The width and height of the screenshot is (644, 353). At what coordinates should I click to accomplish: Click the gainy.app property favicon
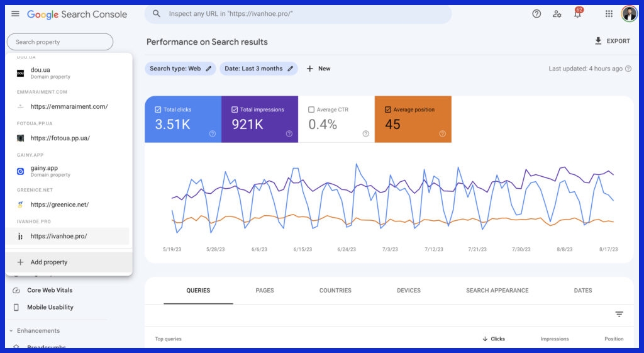coord(20,171)
